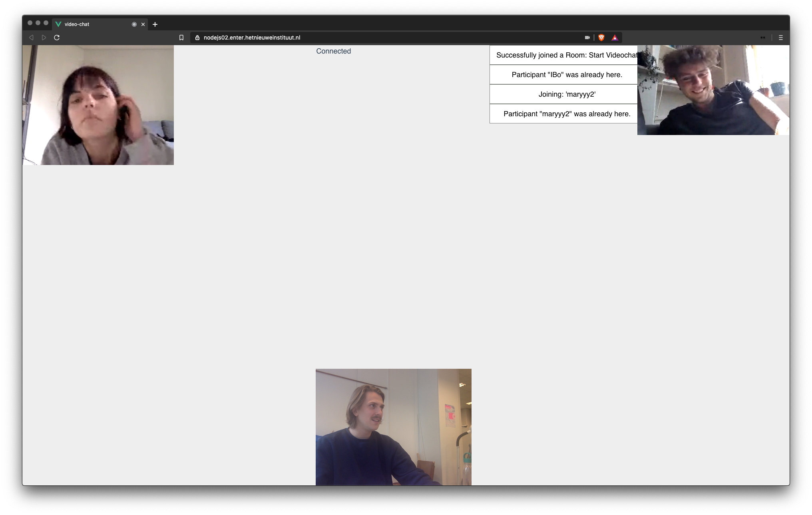View site info via the lock icon
This screenshot has height=515, width=812.
click(197, 38)
